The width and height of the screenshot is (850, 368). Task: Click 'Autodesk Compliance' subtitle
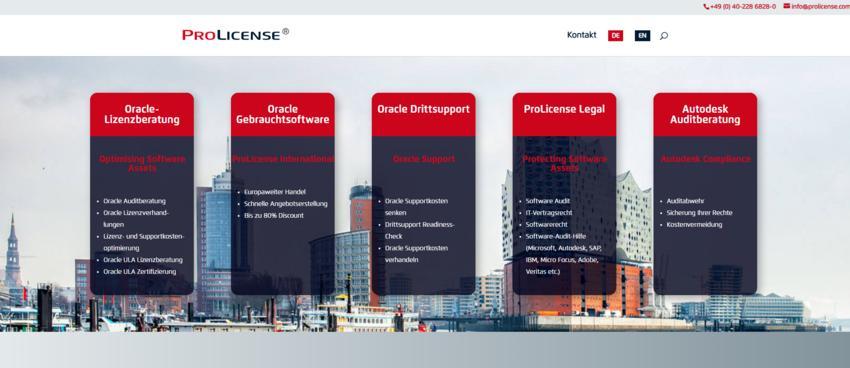(705, 159)
